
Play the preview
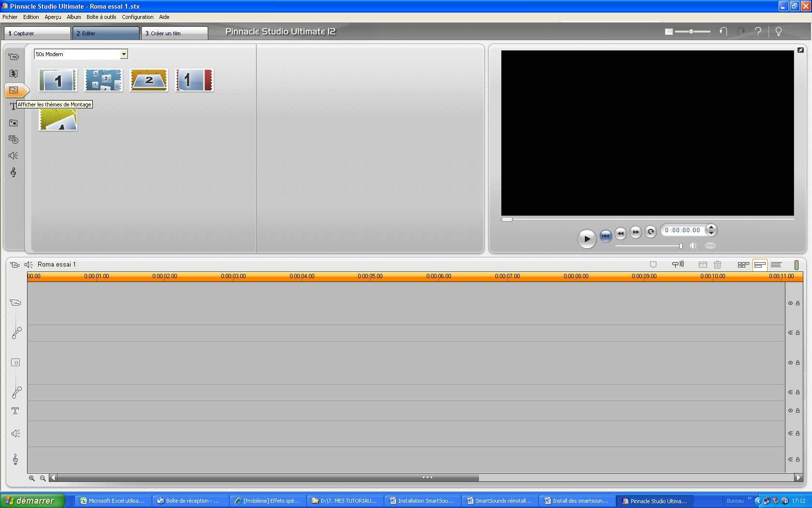587,239
